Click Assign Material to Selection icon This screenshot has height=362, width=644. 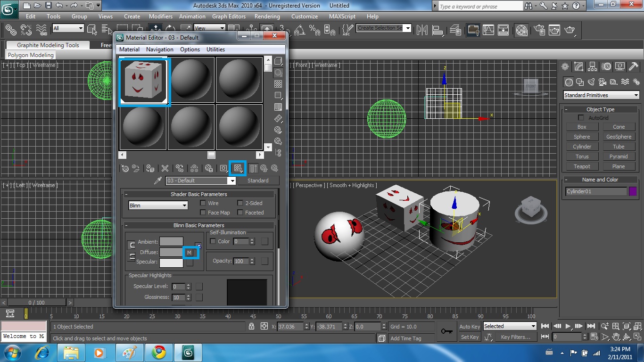(x=150, y=168)
